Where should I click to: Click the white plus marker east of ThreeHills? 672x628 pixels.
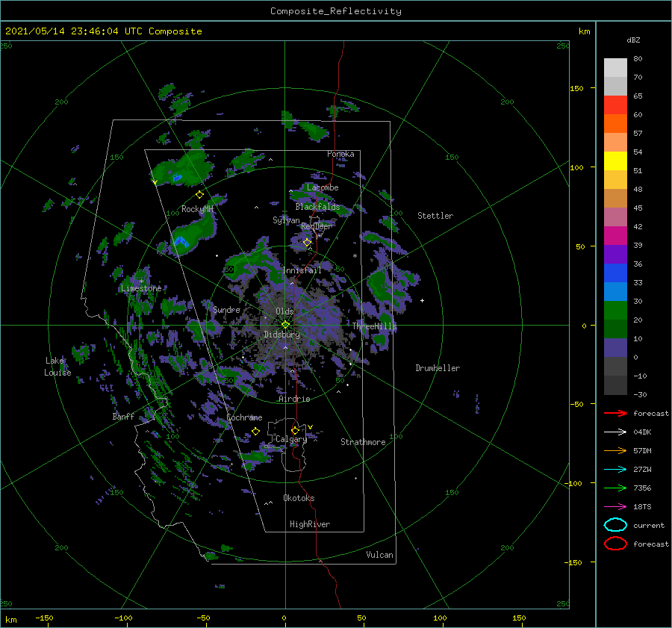[x=422, y=300]
